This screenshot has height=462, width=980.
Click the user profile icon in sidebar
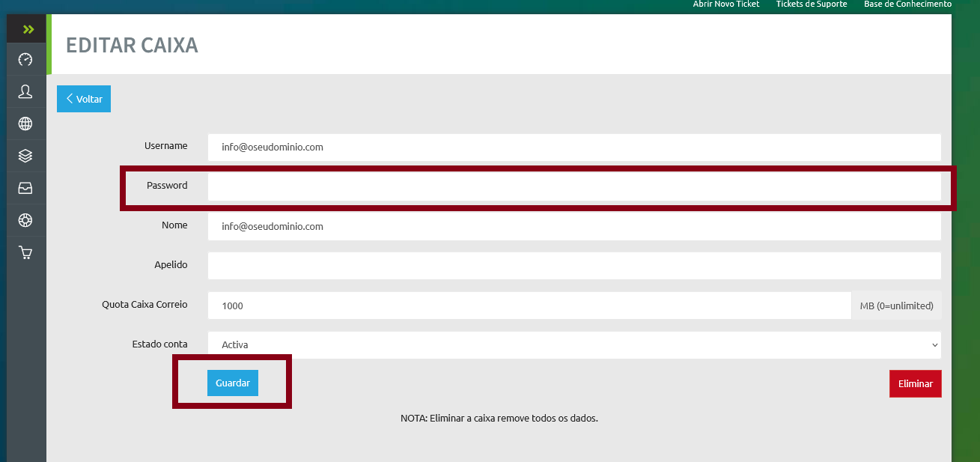pyautogui.click(x=25, y=91)
